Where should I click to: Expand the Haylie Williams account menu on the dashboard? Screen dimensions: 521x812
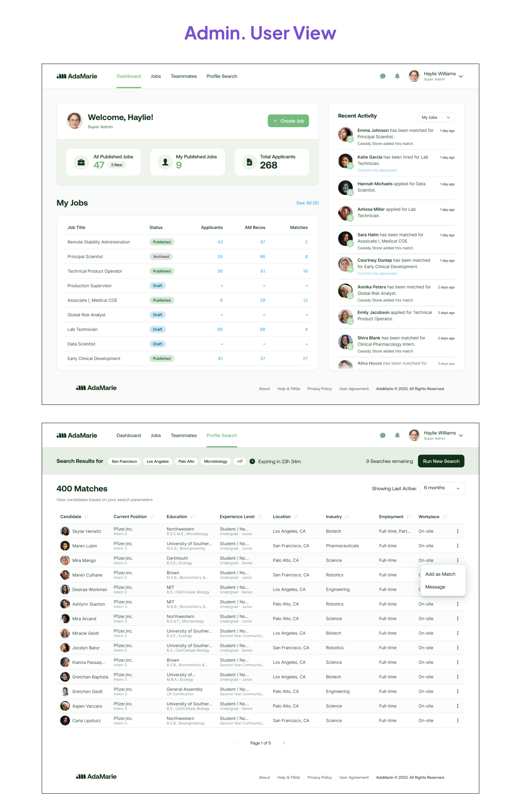(x=460, y=76)
